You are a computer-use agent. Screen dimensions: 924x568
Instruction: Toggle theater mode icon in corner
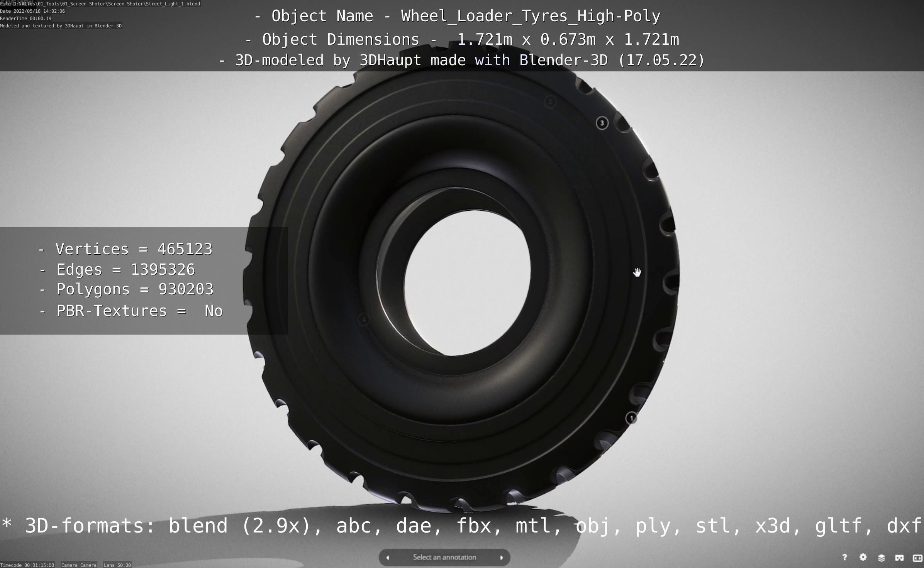pos(917,558)
